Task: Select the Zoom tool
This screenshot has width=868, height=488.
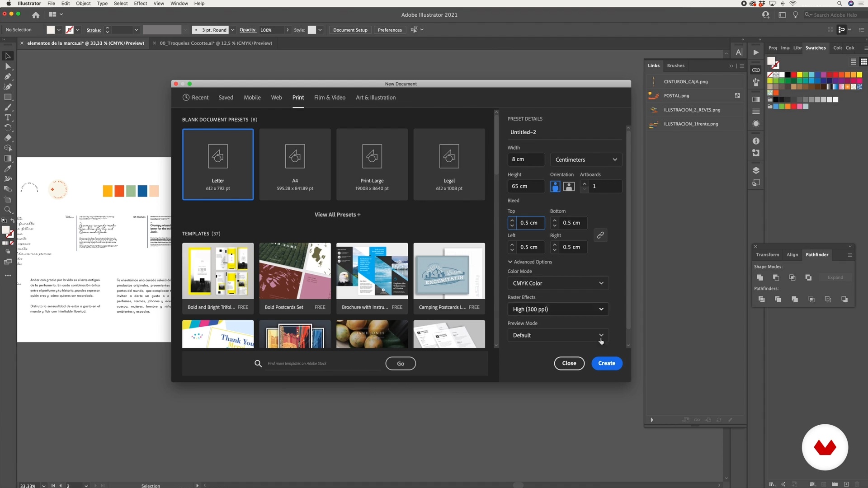Action: click(x=8, y=210)
